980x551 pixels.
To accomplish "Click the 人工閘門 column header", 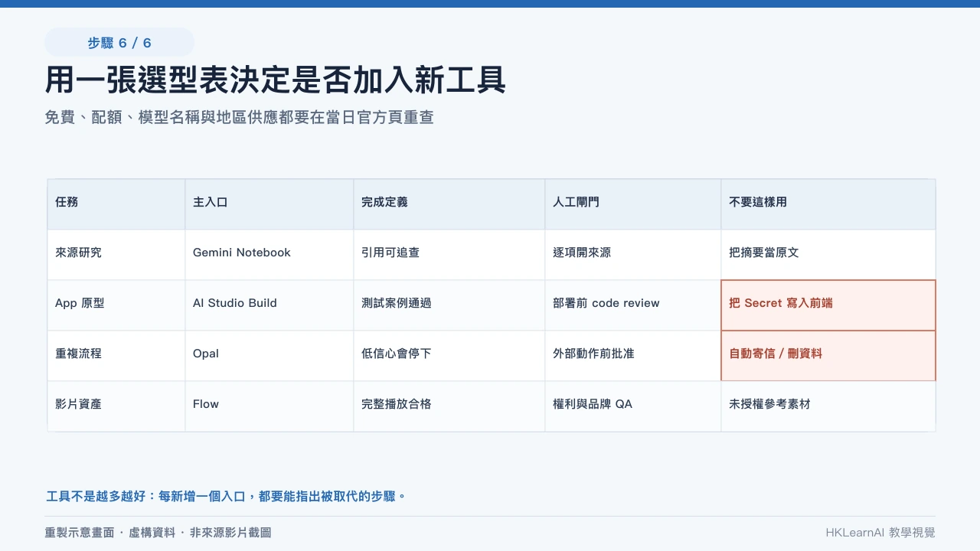I will coord(633,204).
